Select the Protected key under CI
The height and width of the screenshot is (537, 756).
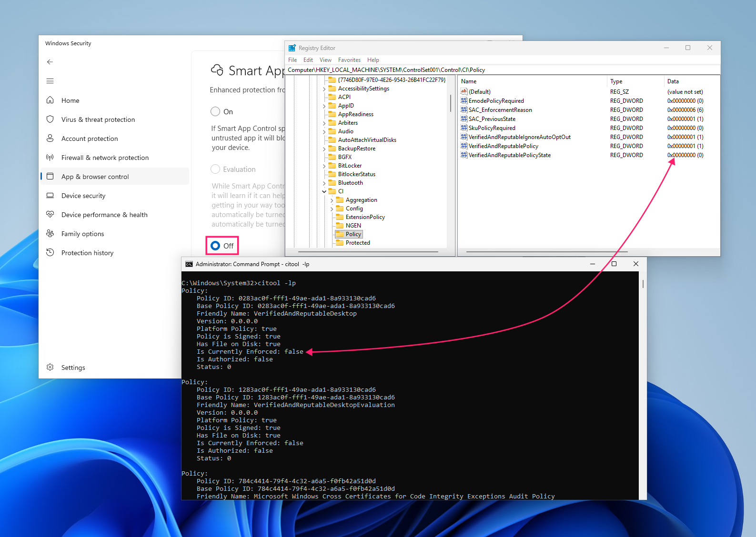(x=358, y=243)
